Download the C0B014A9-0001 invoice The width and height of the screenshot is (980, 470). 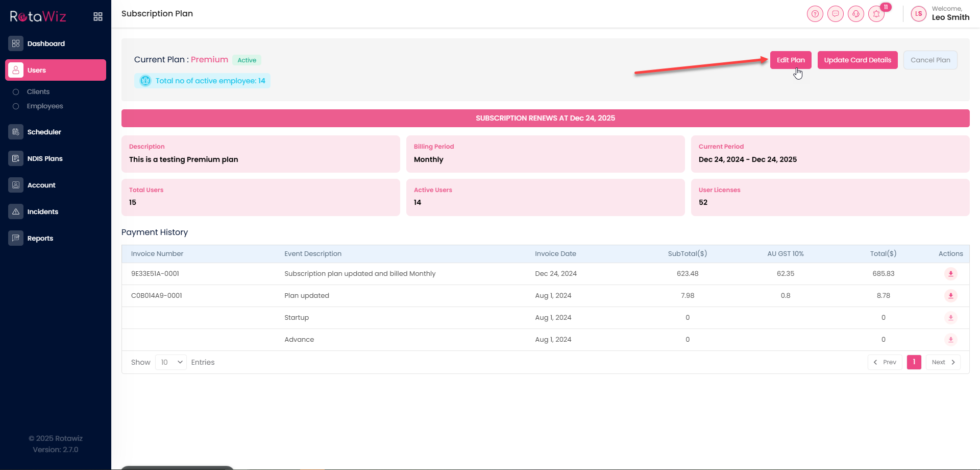(950, 296)
